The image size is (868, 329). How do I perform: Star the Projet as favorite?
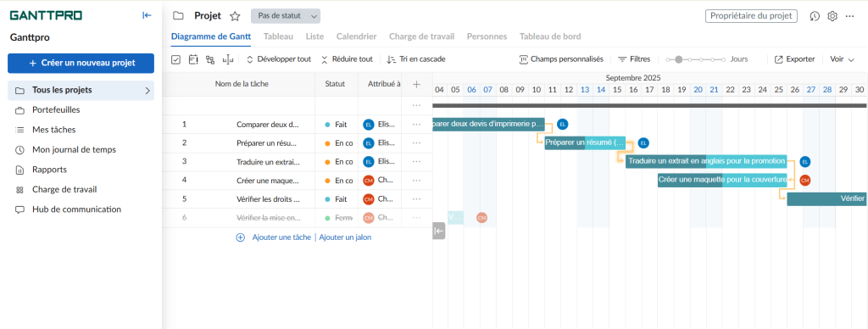click(236, 16)
